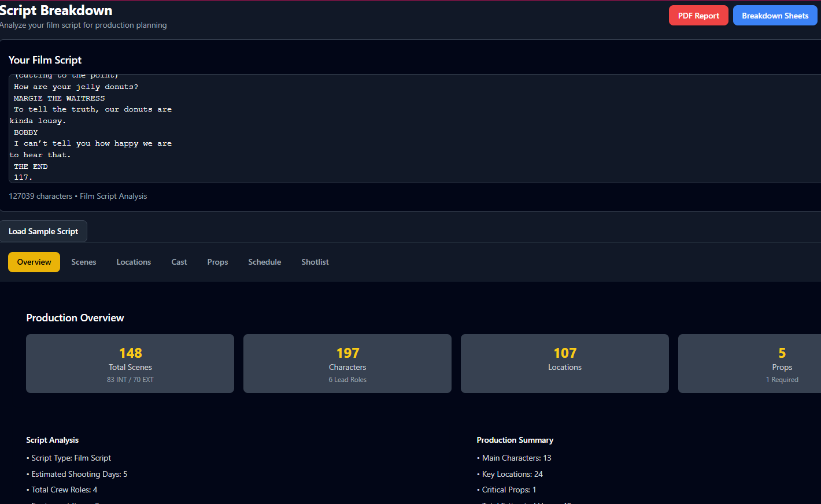Image resolution: width=821 pixels, height=504 pixels.
Task: Click 'MARGIE THE WAITRESS' script line
Action: [x=59, y=98]
